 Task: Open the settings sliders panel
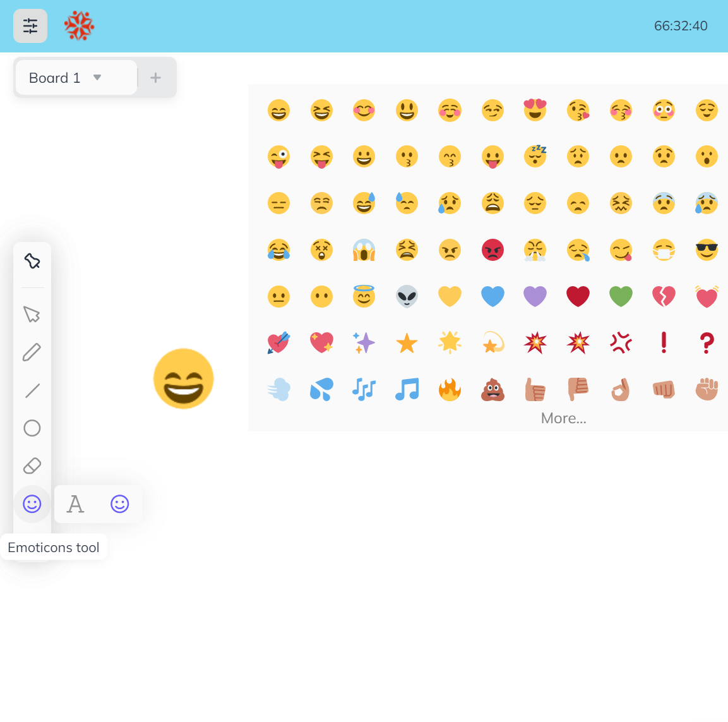pos(30,25)
